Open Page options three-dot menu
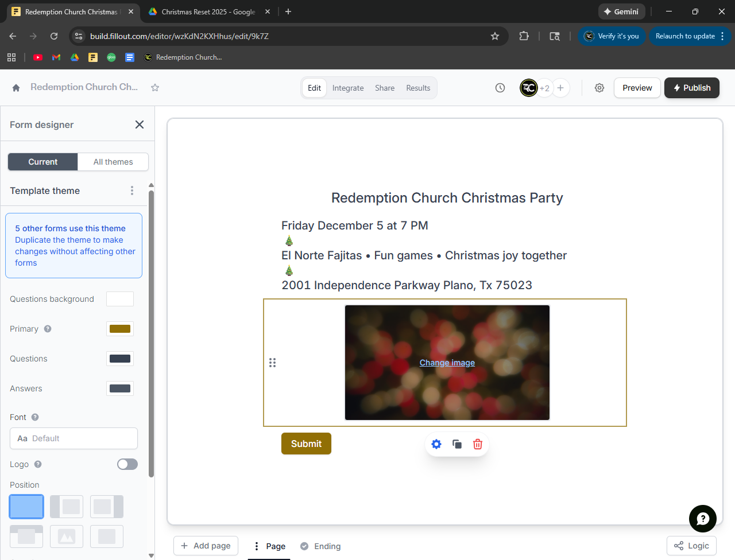Screen dimensions: 735x560 pyautogui.click(x=257, y=546)
